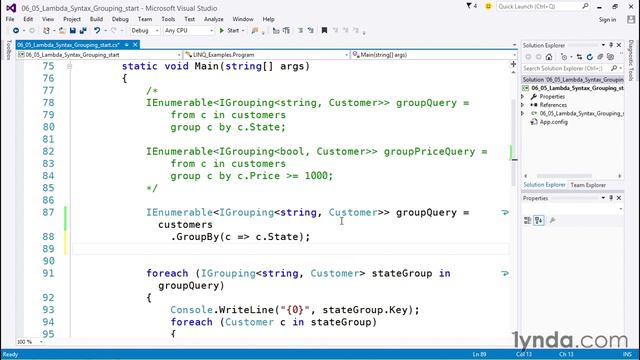640x360 pixels.
Task: Click the split editor handle above scrollbar
Action: click(x=513, y=64)
